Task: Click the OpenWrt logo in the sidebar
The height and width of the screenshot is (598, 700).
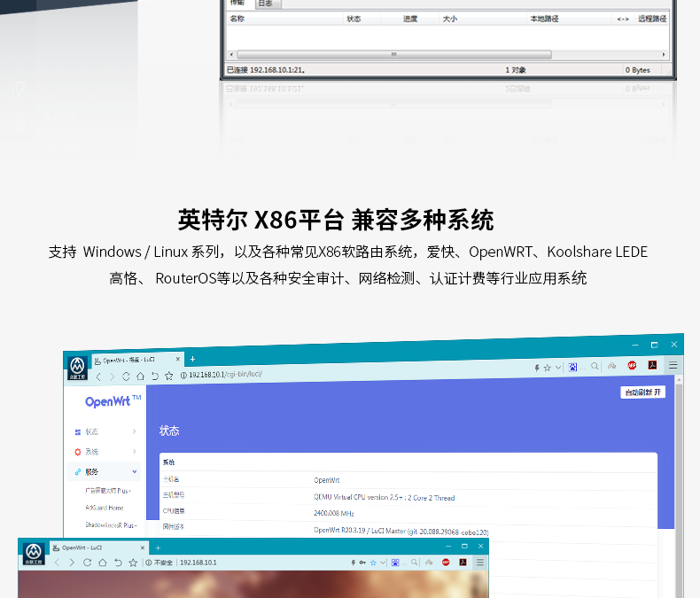Action: 113,401
